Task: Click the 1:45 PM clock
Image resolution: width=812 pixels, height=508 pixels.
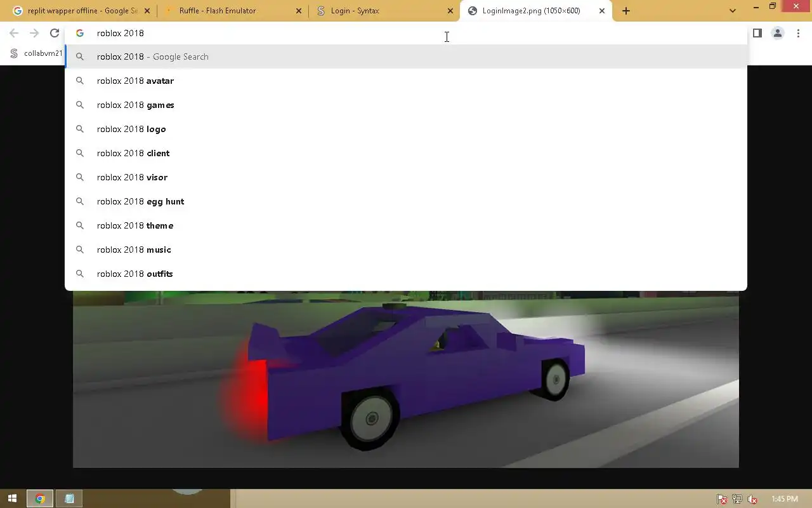Action: (x=784, y=499)
